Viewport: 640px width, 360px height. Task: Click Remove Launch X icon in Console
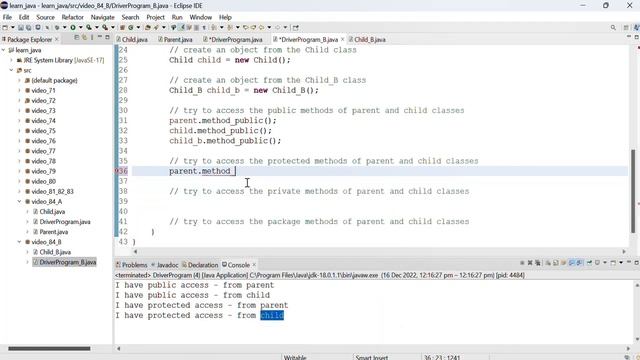coord(530,263)
